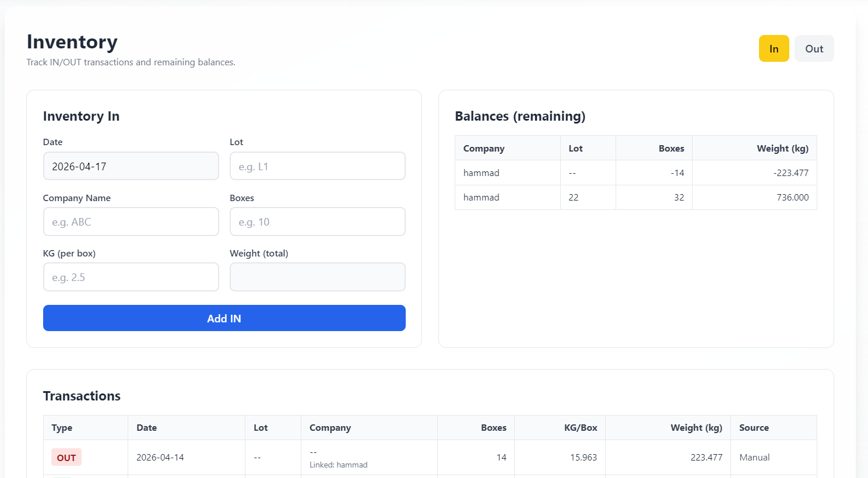The height and width of the screenshot is (478, 868).
Task: Focus the Lot input field
Action: [x=318, y=166]
